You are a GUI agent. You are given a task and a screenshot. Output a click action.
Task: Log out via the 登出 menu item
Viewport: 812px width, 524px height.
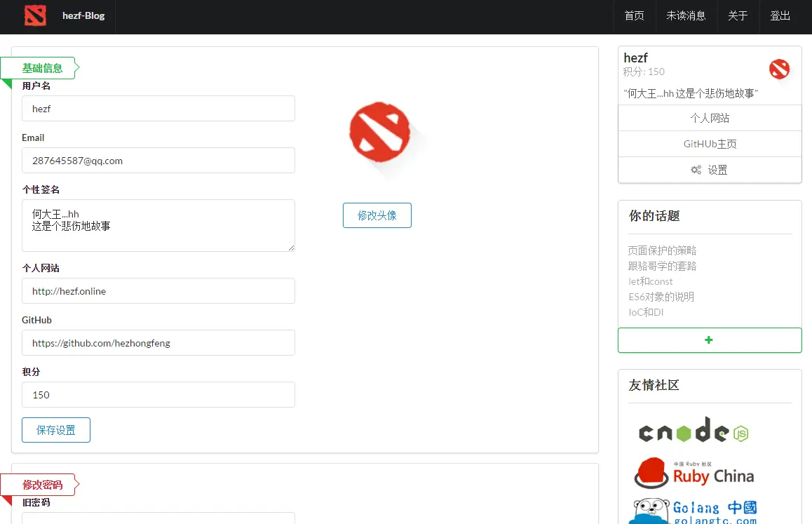tap(780, 16)
